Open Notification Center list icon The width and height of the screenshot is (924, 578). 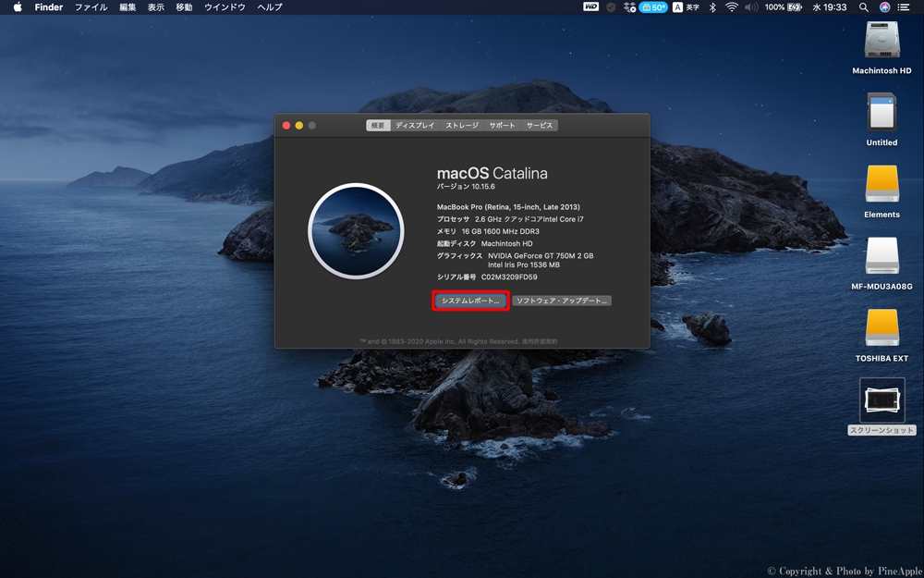pos(905,7)
